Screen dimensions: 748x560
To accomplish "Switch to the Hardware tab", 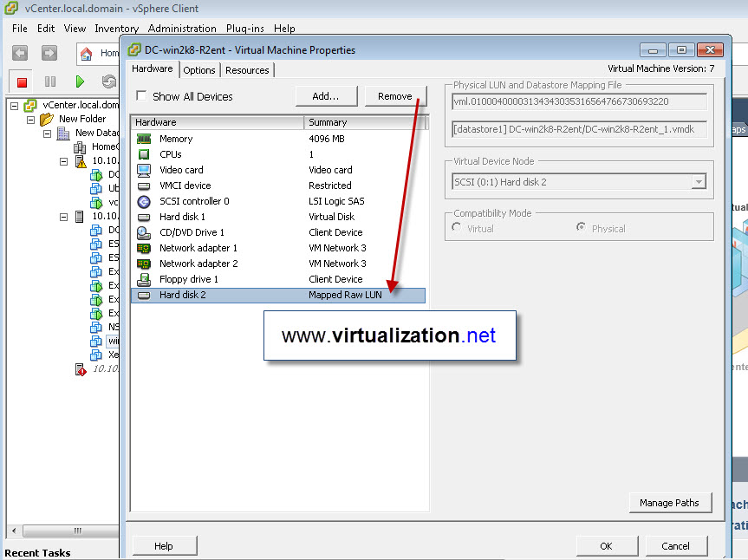I will [153, 69].
